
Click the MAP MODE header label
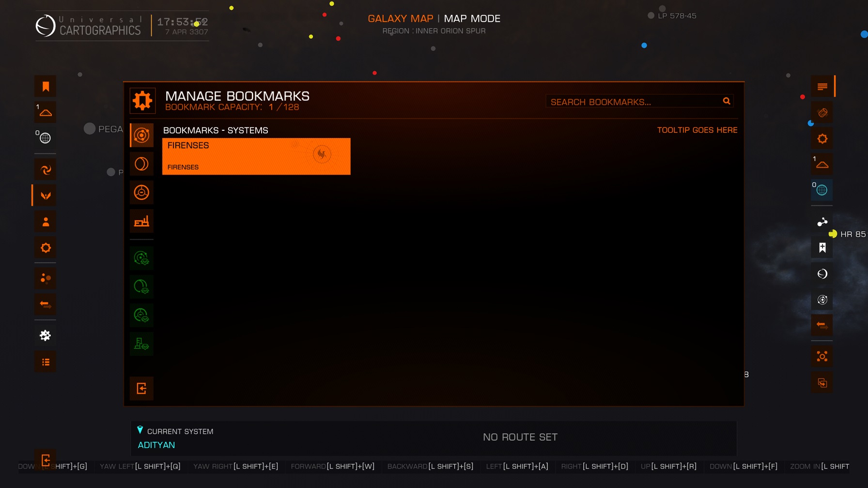(472, 18)
